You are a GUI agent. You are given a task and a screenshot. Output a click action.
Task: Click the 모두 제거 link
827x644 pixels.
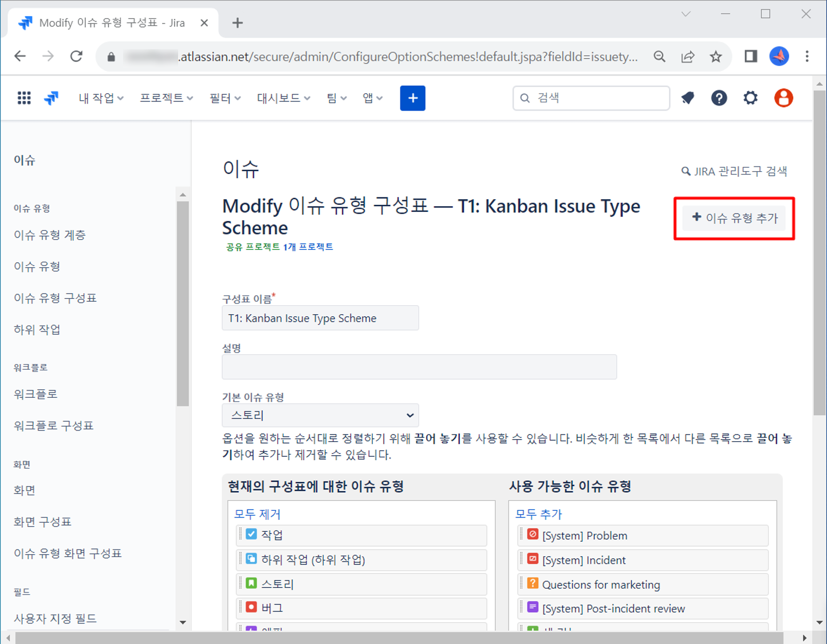[x=257, y=514]
